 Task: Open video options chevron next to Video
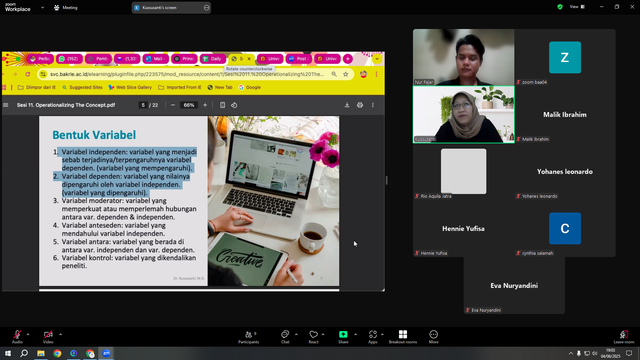tap(60, 334)
